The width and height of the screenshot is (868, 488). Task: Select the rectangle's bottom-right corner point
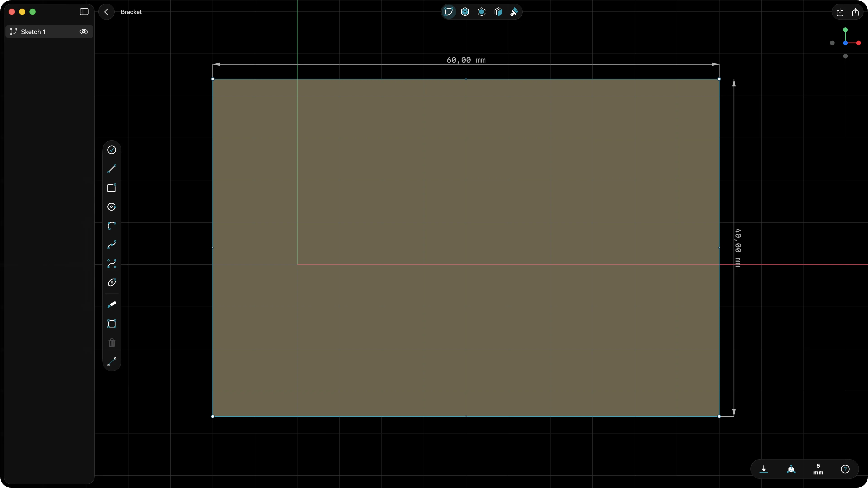[719, 416]
